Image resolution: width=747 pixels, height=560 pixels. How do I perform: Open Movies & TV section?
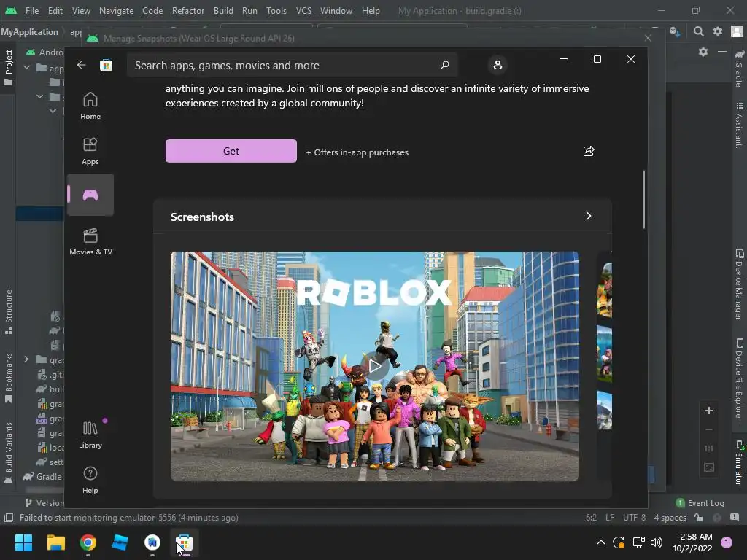(90, 241)
